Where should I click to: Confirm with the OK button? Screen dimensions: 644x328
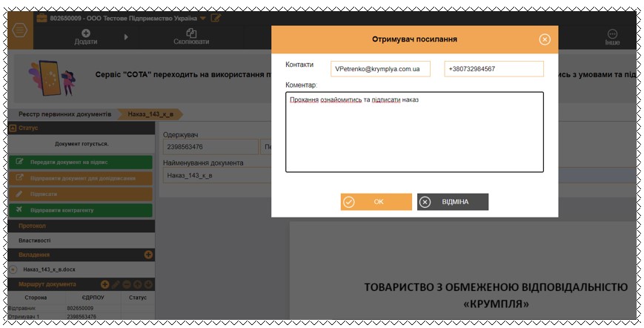[376, 202]
